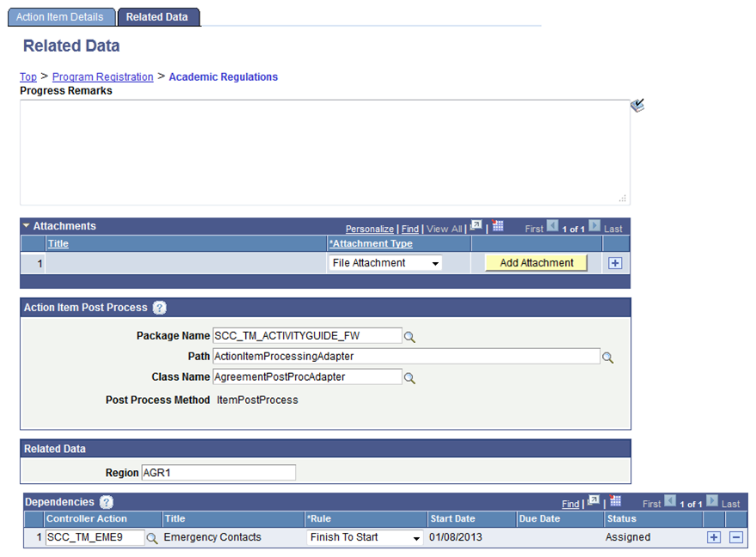Collapse the Attachments section
The width and height of the screenshot is (756, 557).
[27, 226]
